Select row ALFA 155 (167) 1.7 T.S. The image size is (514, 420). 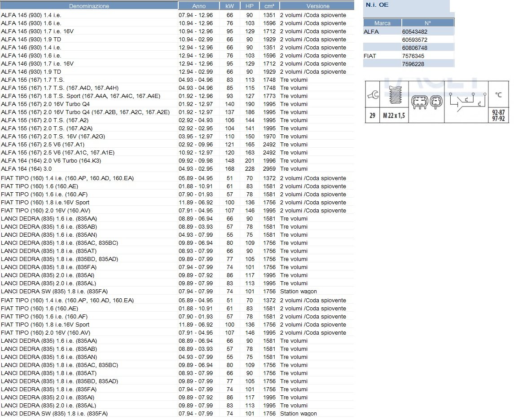(x=177, y=80)
